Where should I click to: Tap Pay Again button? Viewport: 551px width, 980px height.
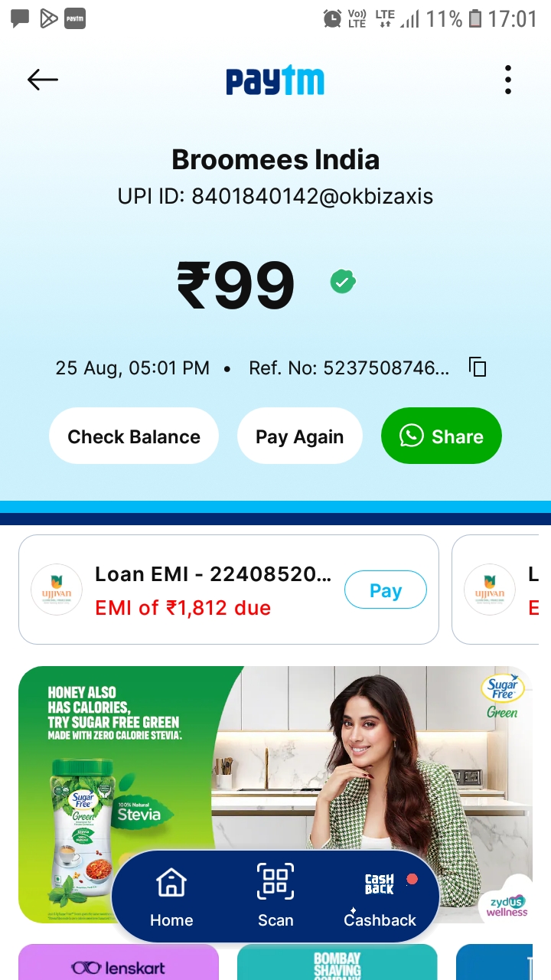pyautogui.click(x=299, y=436)
